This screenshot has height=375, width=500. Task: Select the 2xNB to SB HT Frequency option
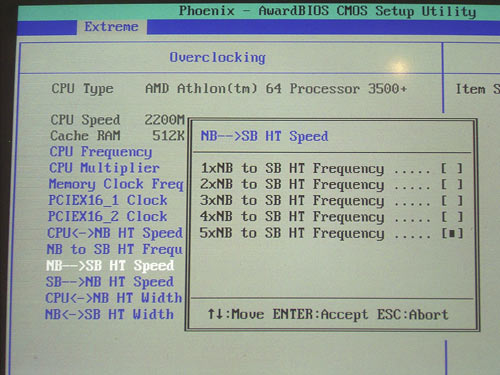pyautogui.click(x=332, y=184)
